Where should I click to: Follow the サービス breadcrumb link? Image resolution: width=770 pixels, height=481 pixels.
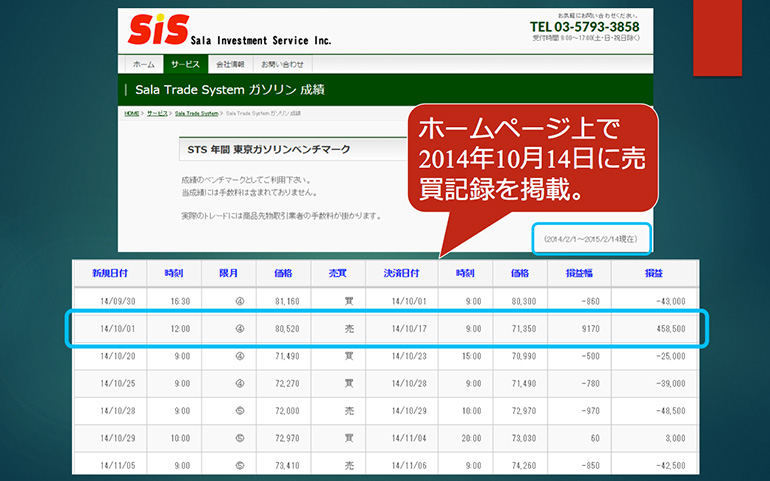[157, 114]
